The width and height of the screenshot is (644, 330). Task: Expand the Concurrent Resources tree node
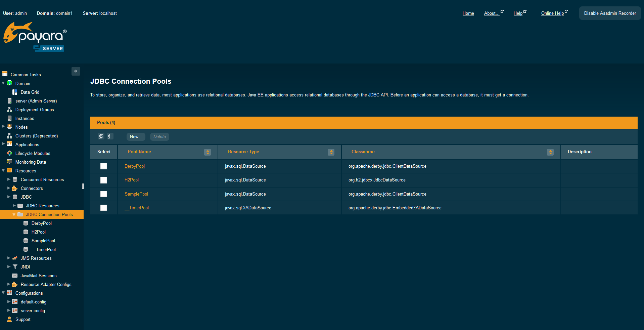[9, 179]
